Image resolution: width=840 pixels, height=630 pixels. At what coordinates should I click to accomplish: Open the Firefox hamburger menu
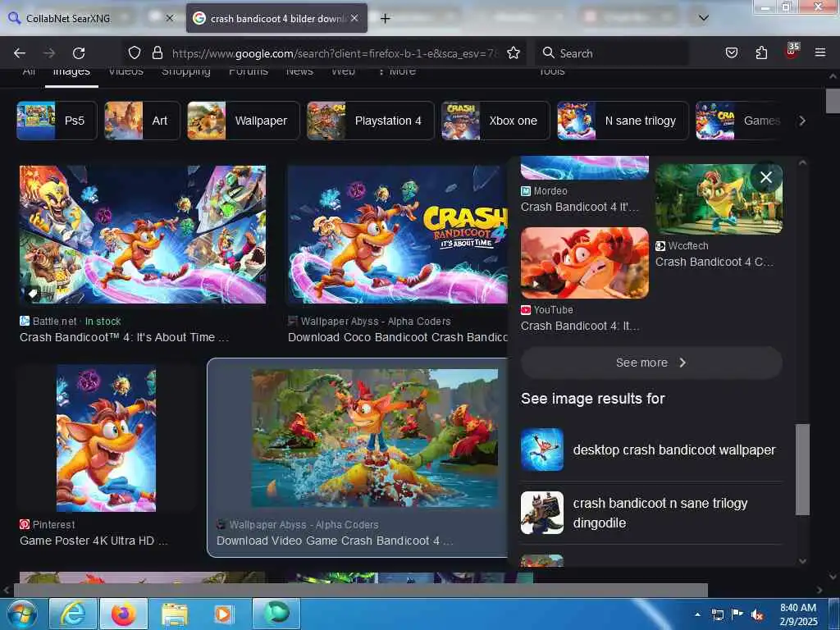[x=819, y=52]
